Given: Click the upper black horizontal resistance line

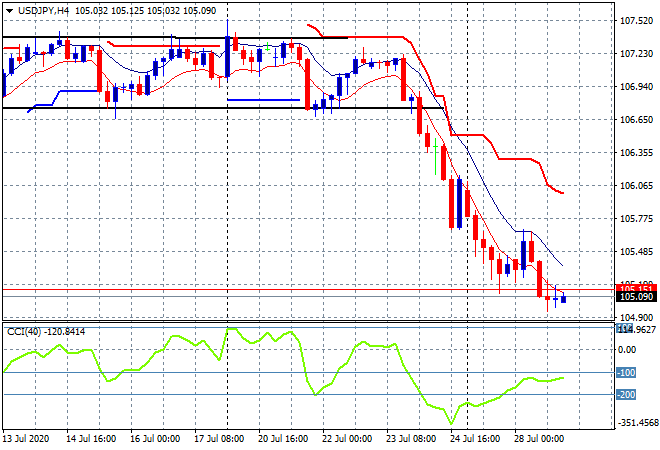Looking at the screenshot, I should (175, 37).
